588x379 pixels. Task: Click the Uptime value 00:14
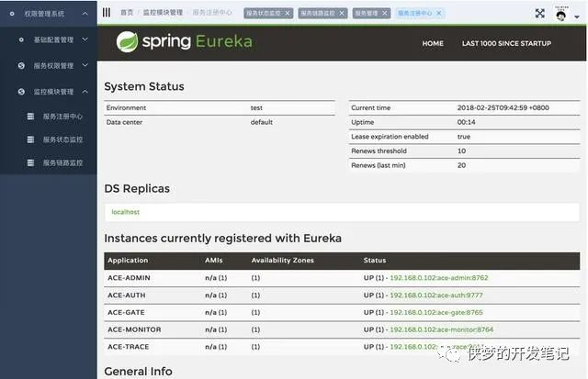(466, 122)
